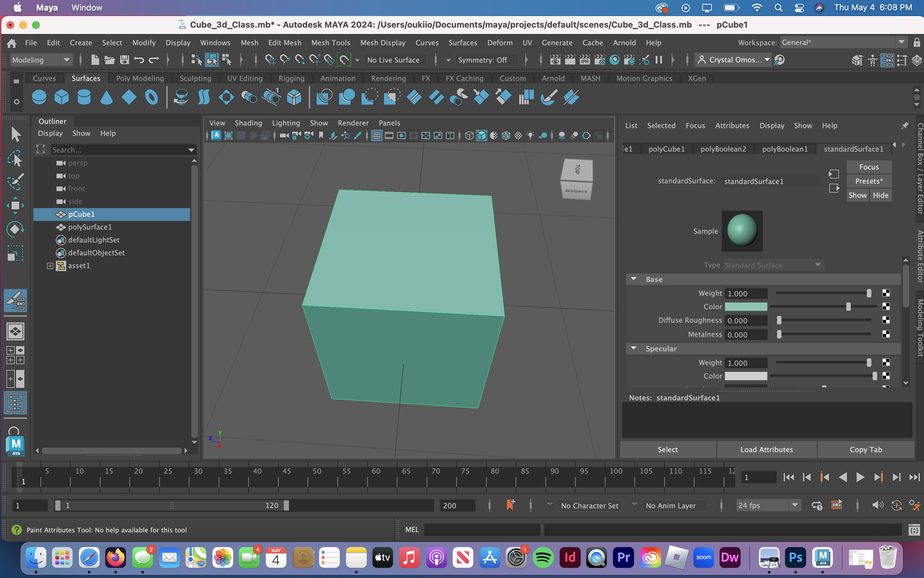Viewport: 924px width, 578px height.
Task: Click the Presets* button
Action: point(869,181)
